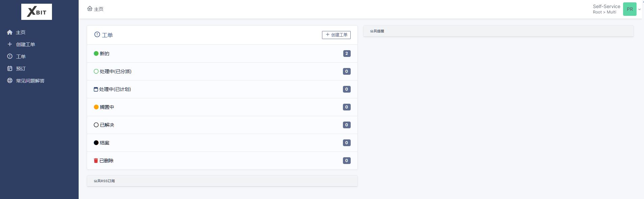Click the hollow circle beside 已解决
The height and width of the screenshot is (199, 644).
[96, 125]
